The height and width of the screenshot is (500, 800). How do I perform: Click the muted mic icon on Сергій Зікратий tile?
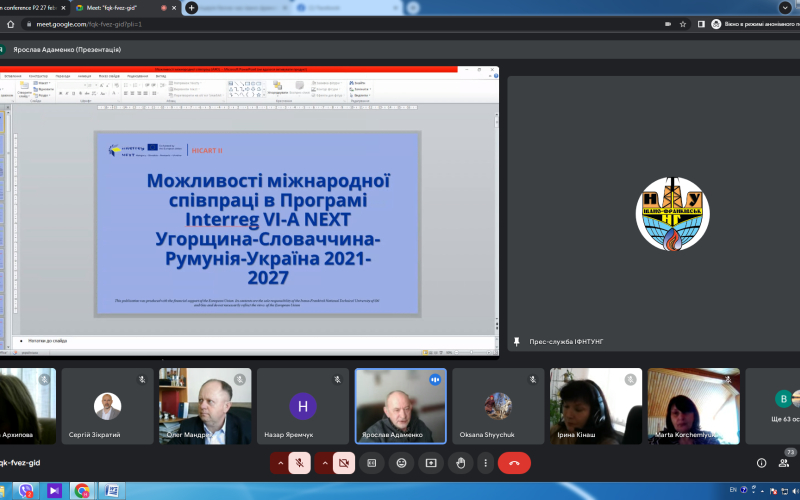(142, 380)
